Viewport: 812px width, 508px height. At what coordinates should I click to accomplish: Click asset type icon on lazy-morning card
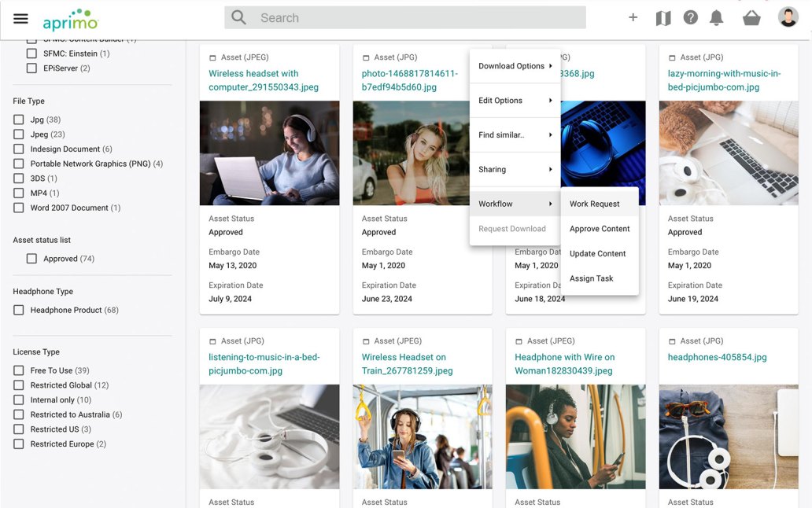point(672,57)
